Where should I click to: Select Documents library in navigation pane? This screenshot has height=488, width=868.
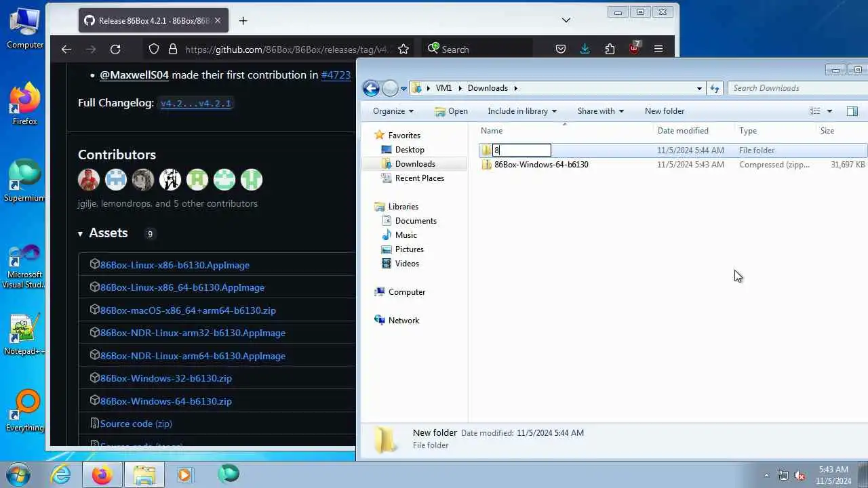point(416,221)
